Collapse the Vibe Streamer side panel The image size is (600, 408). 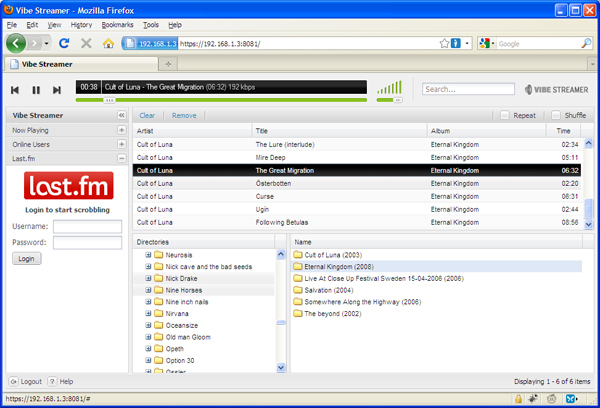coord(122,115)
